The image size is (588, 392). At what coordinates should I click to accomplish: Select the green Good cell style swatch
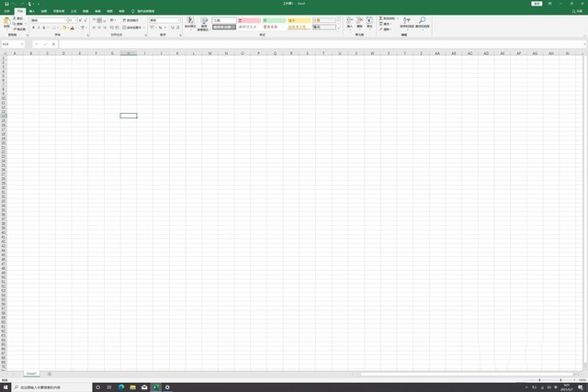point(274,20)
